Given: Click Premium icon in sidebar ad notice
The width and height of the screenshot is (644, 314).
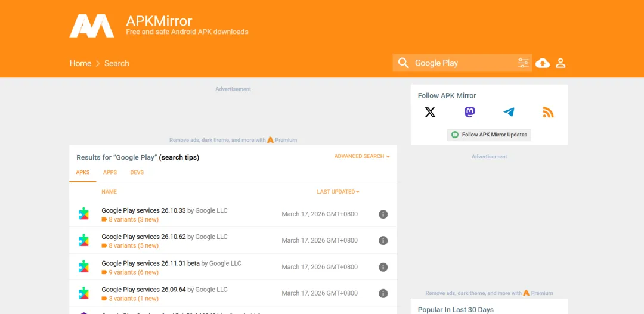Looking at the screenshot, I should [526, 293].
